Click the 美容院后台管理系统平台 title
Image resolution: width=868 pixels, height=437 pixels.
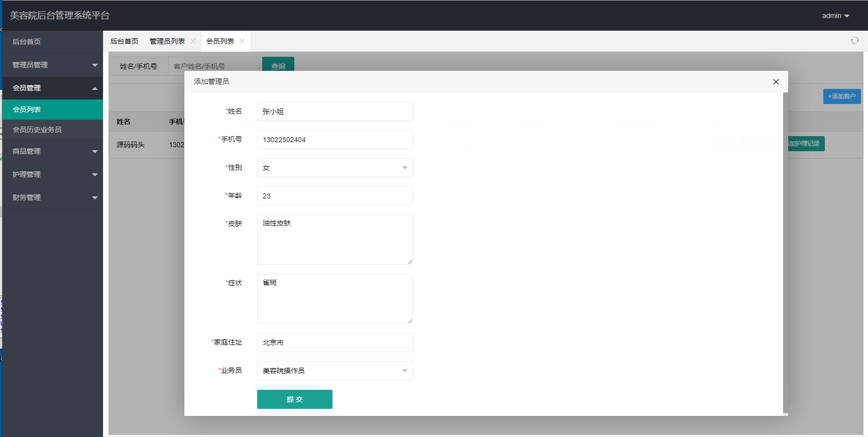pyautogui.click(x=60, y=16)
